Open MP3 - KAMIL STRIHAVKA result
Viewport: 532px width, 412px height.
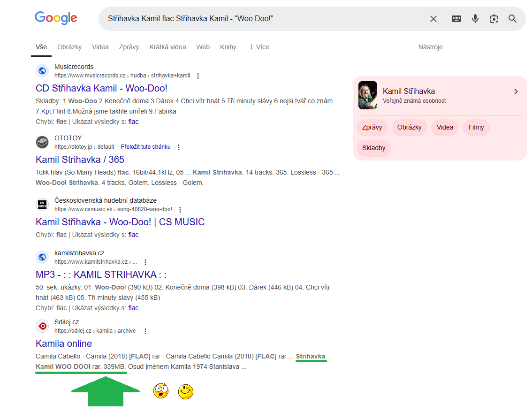(x=101, y=275)
